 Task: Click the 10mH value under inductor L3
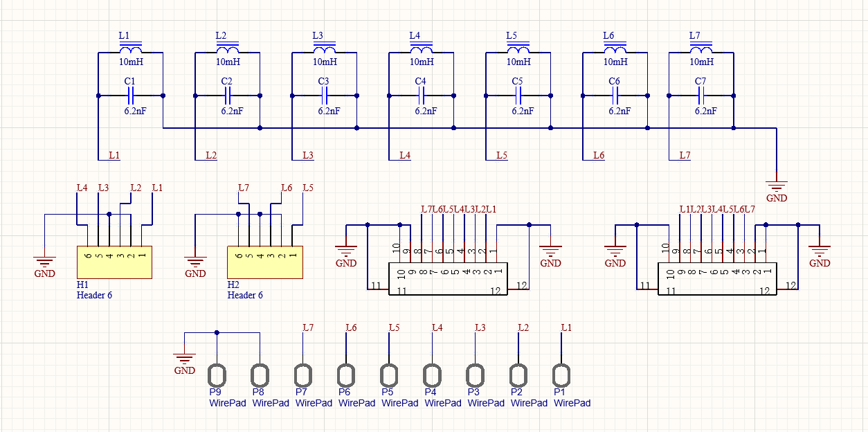point(325,62)
